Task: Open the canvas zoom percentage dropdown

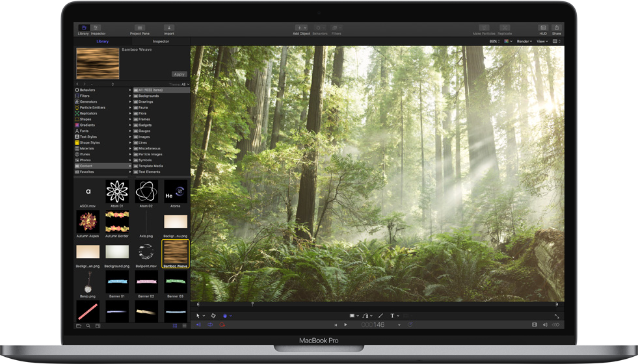Action: [x=496, y=41]
